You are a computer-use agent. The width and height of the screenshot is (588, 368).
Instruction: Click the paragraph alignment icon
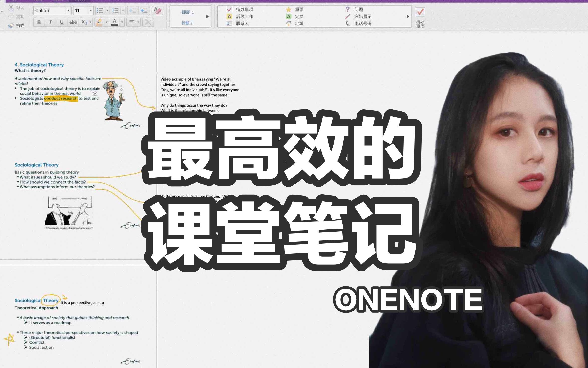(x=132, y=22)
